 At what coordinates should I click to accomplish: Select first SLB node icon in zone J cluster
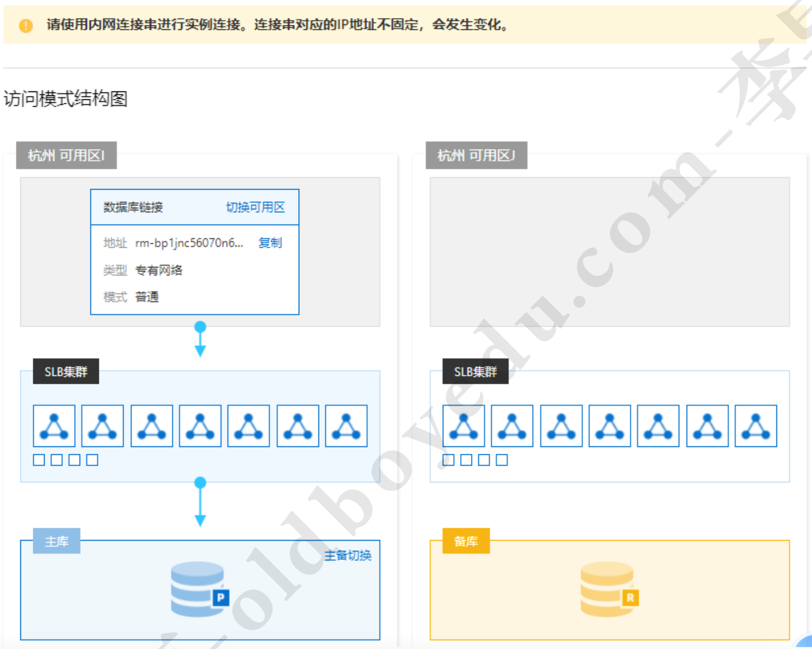[x=464, y=426]
